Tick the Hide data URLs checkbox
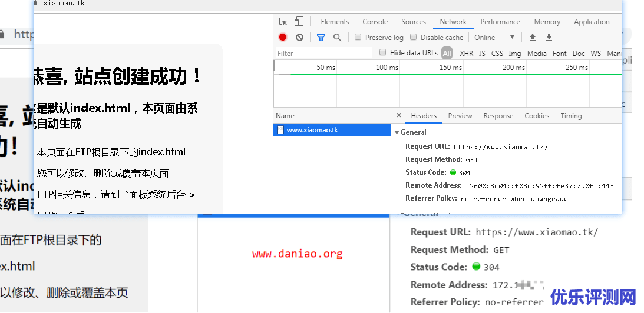The height and width of the screenshot is (313, 644). 383,53
